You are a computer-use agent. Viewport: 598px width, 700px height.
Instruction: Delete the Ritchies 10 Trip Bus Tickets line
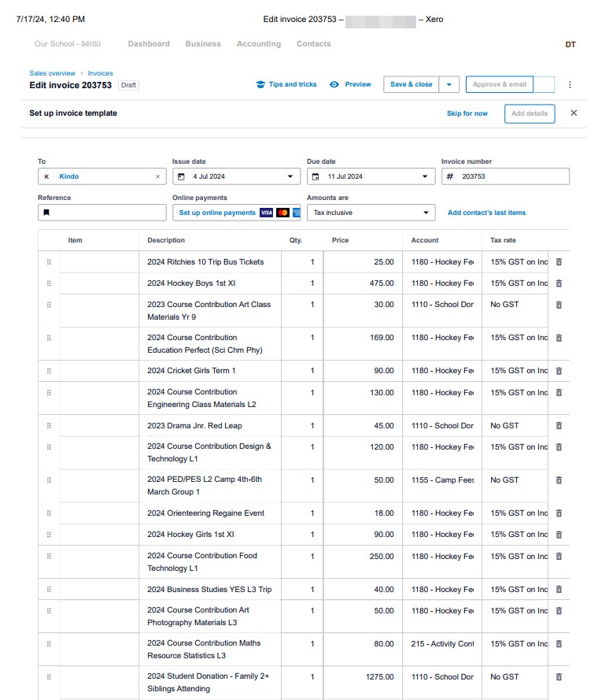[559, 262]
